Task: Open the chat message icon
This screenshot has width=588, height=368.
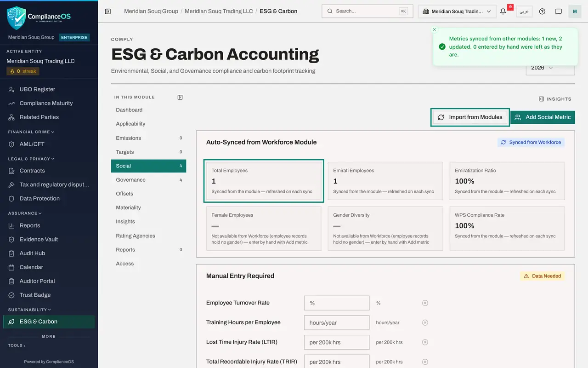Action: point(559,11)
